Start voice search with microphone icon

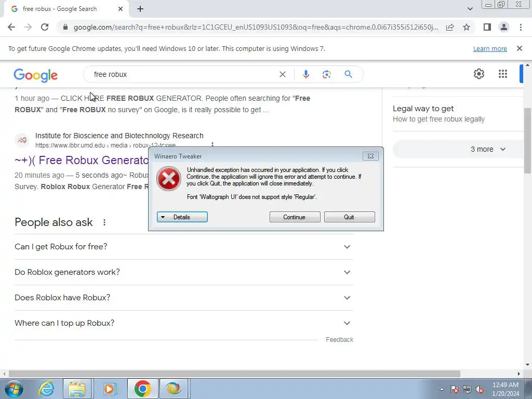(305, 74)
